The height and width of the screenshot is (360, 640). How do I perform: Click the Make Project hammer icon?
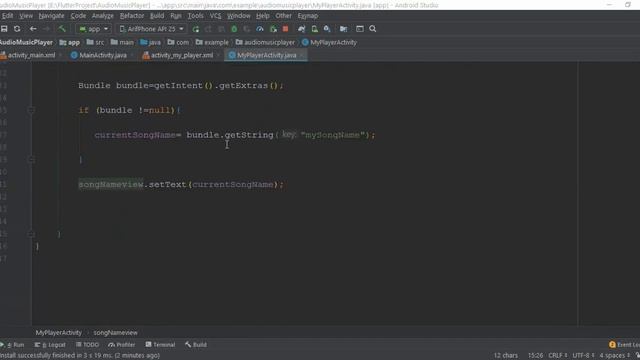(62, 29)
